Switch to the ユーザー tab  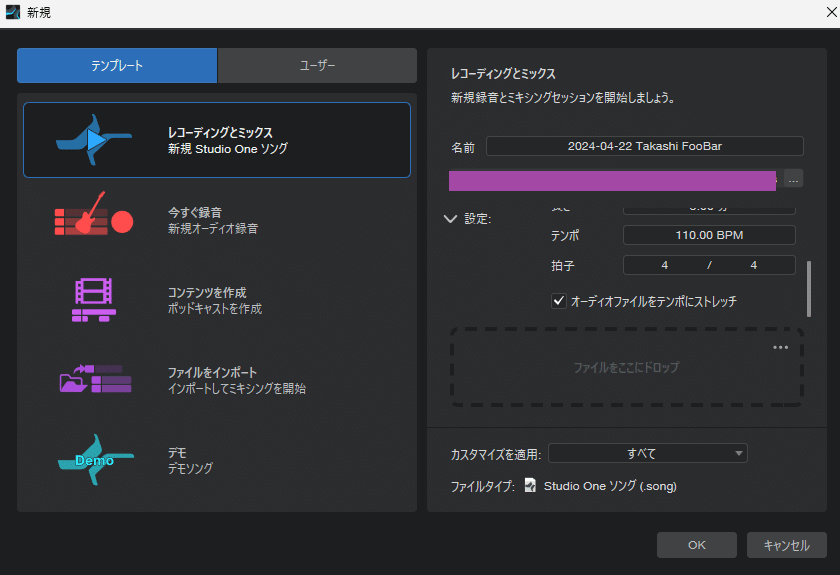pos(317,65)
